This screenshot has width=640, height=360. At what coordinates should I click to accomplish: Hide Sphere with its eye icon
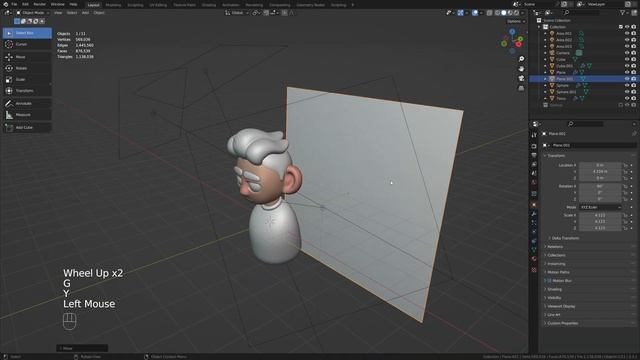[627, 85]
